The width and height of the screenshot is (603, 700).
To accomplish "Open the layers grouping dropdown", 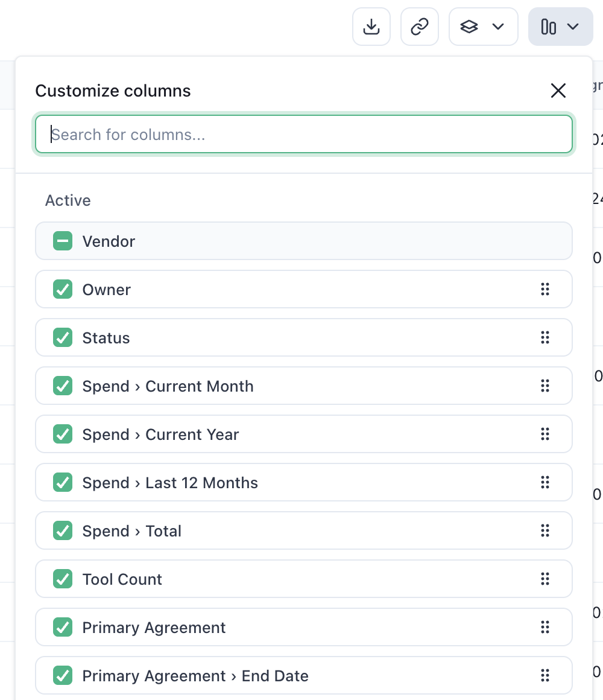I will [483, 27].
